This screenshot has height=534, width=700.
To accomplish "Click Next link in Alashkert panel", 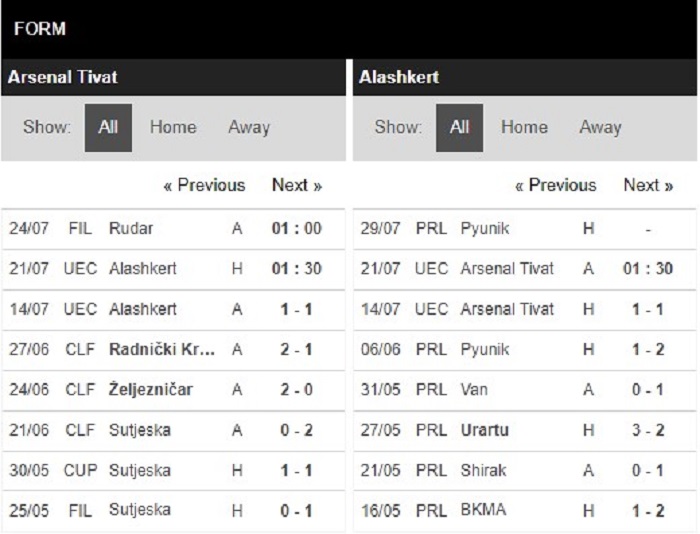I will 648,185.
